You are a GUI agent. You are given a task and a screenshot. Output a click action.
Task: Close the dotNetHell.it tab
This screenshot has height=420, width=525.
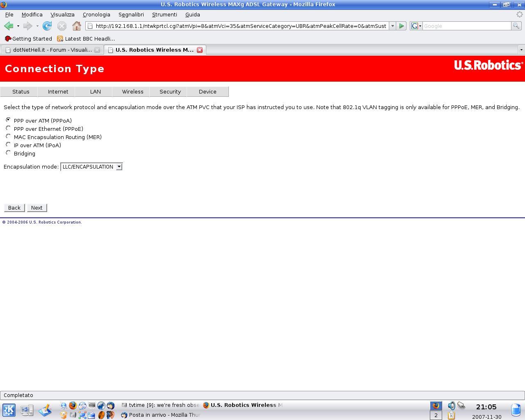[97, 50]
